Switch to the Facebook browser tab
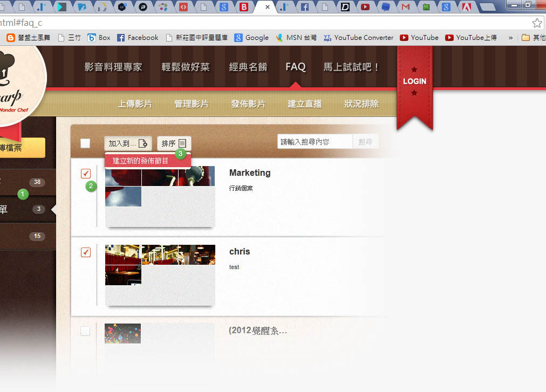Viewport: 546px width, 392px height. click(x=305, y=7)
